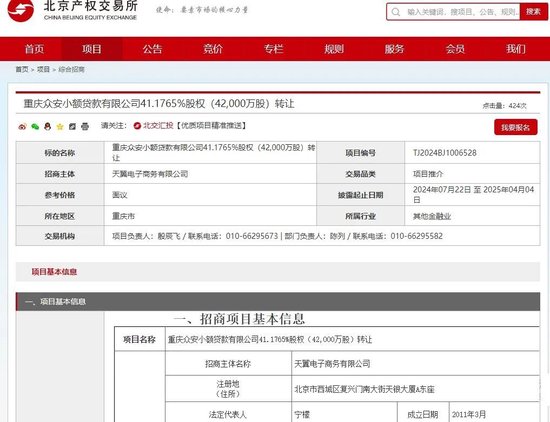The width and height of the screenshot is (550, 422).
Task: Click the 其他金融业 industry value
Action: tap(432, 216)
